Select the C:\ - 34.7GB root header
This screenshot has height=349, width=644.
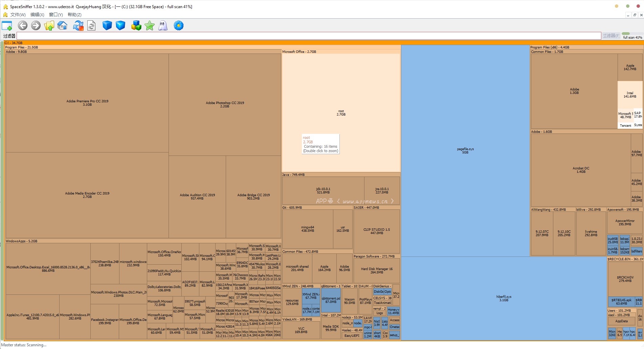coord(323,43)
